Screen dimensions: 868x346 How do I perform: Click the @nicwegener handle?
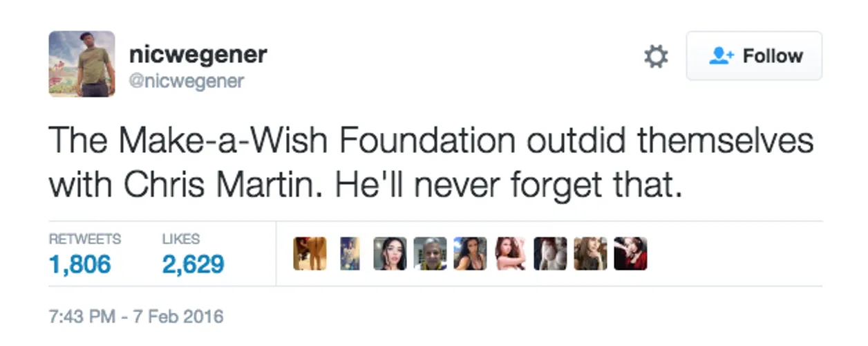[186, 82]
